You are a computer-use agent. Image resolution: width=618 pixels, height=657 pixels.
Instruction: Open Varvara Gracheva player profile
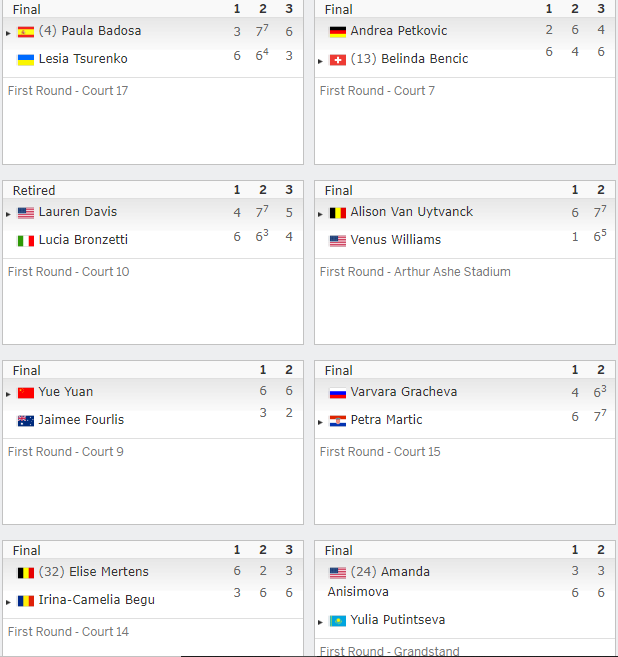point(403,392)
